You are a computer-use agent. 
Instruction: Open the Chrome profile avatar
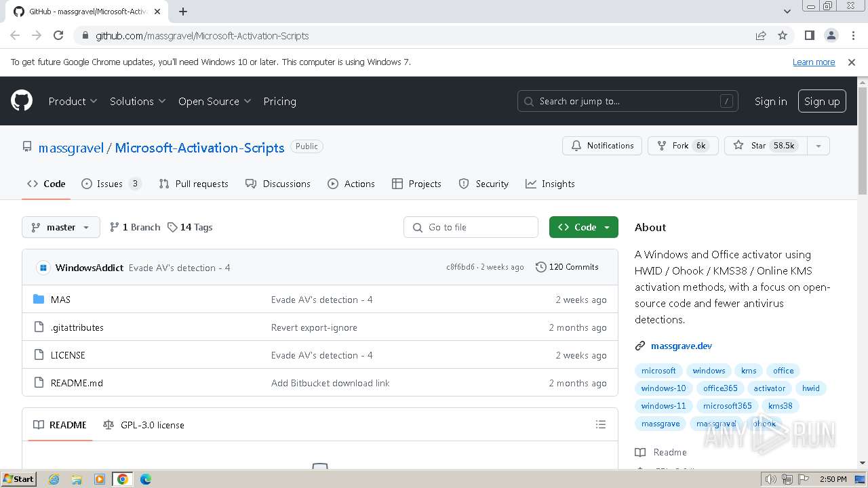point(831,35)
